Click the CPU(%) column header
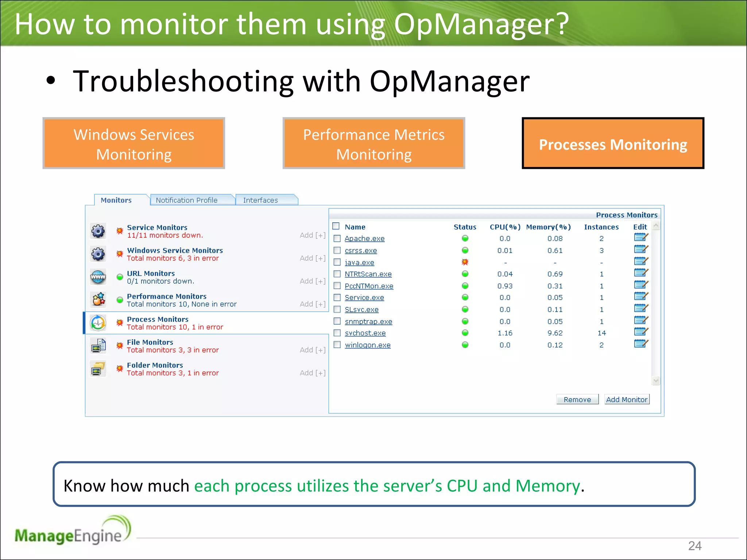The image size is (747, 560). pos(505,227)
